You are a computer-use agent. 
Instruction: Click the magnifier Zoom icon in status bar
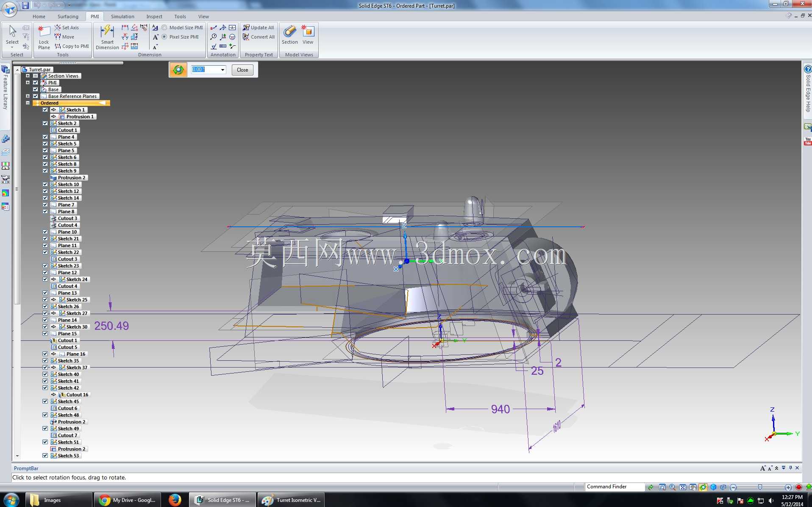[x=673, y=487]
